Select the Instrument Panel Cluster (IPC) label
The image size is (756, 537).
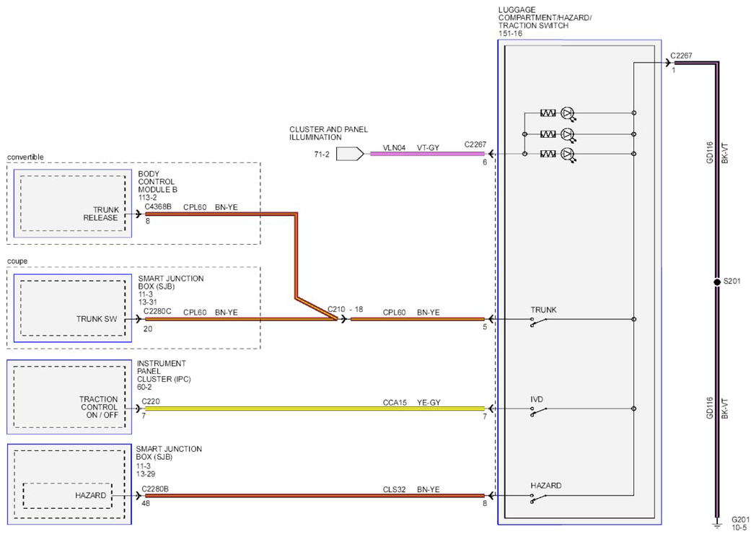coord(164,371)
